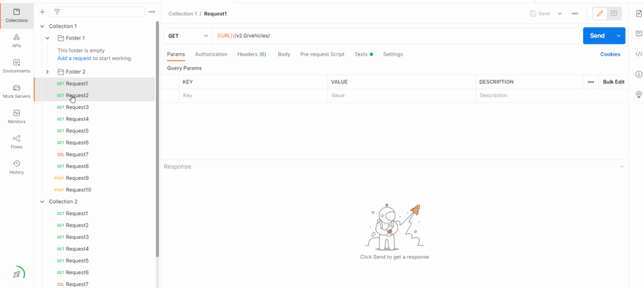Click the Description input cell
This screenshot has width=644, height=288.
click(552, 96)
